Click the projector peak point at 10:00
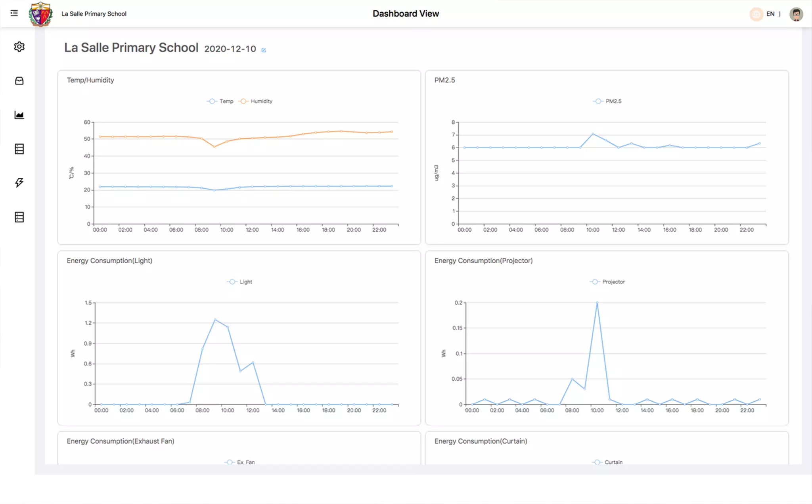The image size is (812, 504). click(x=597, y=303)
